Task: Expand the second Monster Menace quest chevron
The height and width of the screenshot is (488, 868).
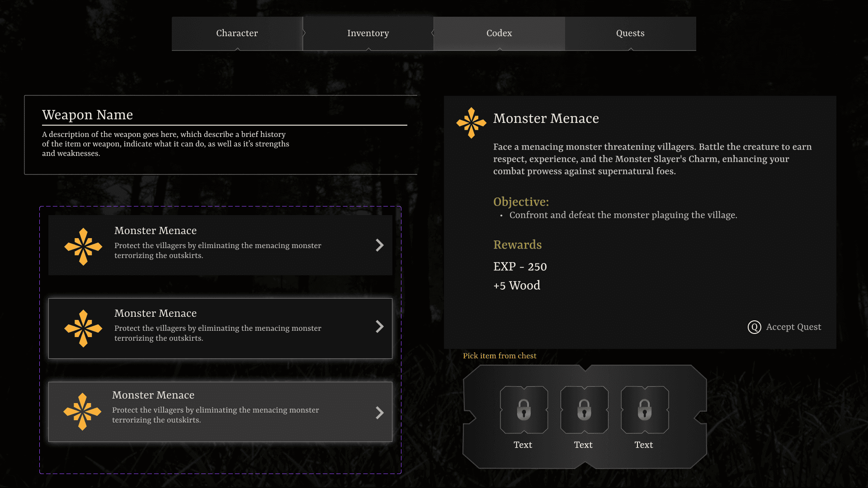Action: pos(379,327)
